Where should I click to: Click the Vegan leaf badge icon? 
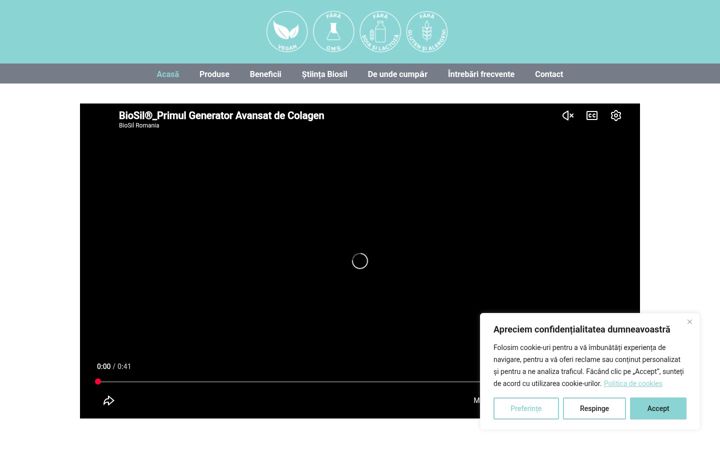pyautogui.click(x=287, y=32)
